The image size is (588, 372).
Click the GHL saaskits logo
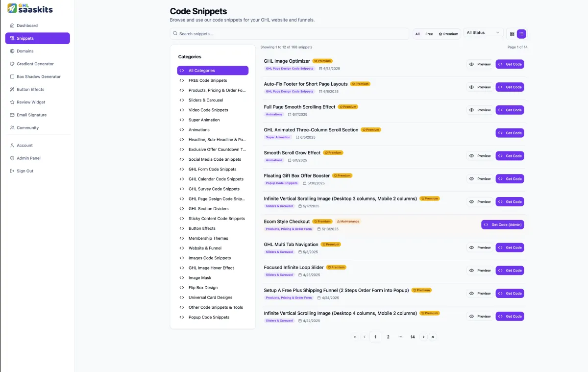[30, 8]
